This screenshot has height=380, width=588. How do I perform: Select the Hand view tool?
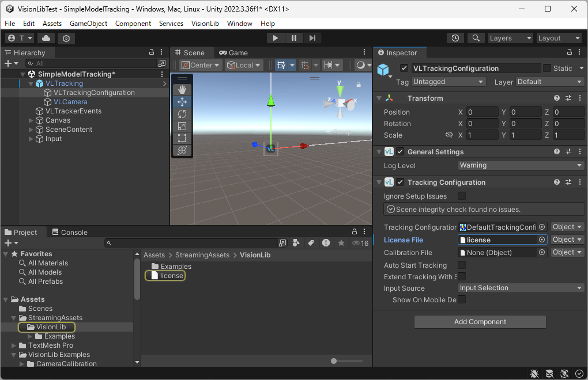pos(182,90)
